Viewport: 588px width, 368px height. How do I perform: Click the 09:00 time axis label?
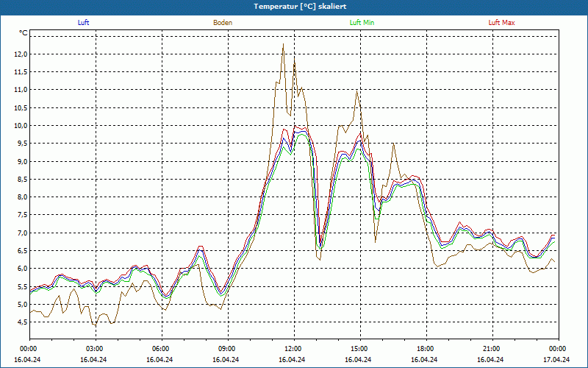pos(226,349)
